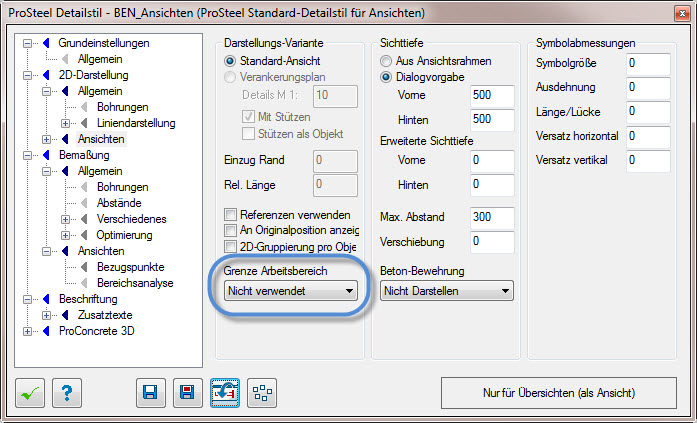Select Verschiedenes tree item
Screen dimensions: 697x423
coord(132,219)
